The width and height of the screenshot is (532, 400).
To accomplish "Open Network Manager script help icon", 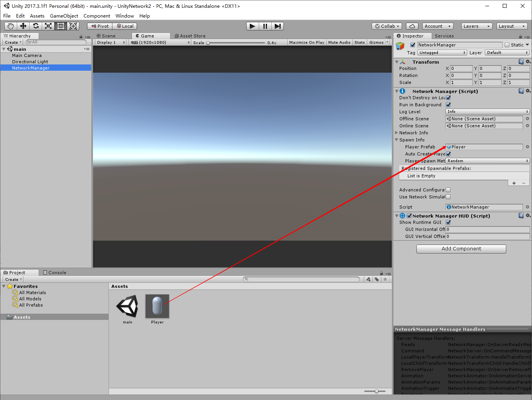I will (521, 91).
